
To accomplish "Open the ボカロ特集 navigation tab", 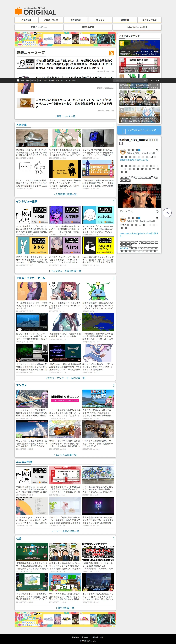I will click(76, 20).
